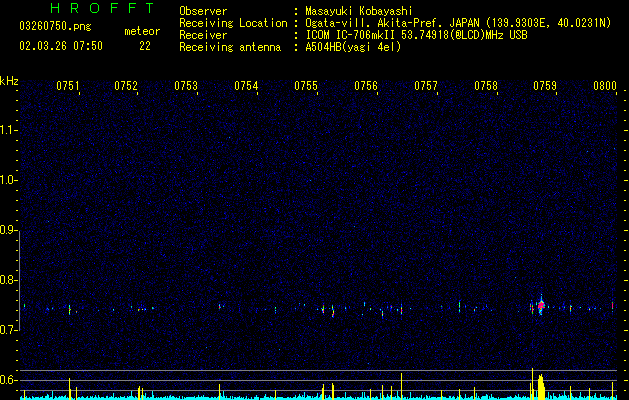Select the ICOM IC-706mkII receiver text
The height and width of the screenshot is (400, 629).
click(x=416, y=35)
